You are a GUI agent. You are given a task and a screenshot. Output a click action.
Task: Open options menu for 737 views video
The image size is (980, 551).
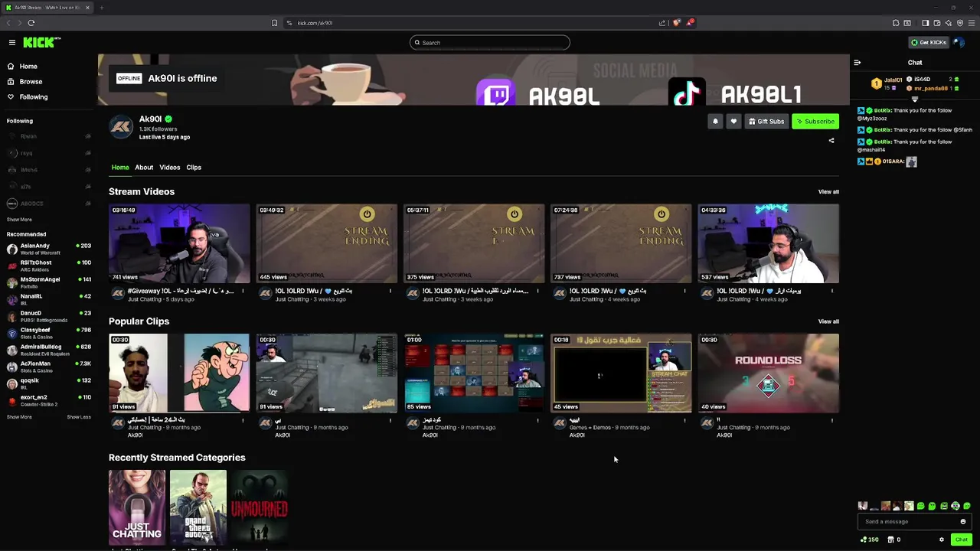tap(685, 291)
